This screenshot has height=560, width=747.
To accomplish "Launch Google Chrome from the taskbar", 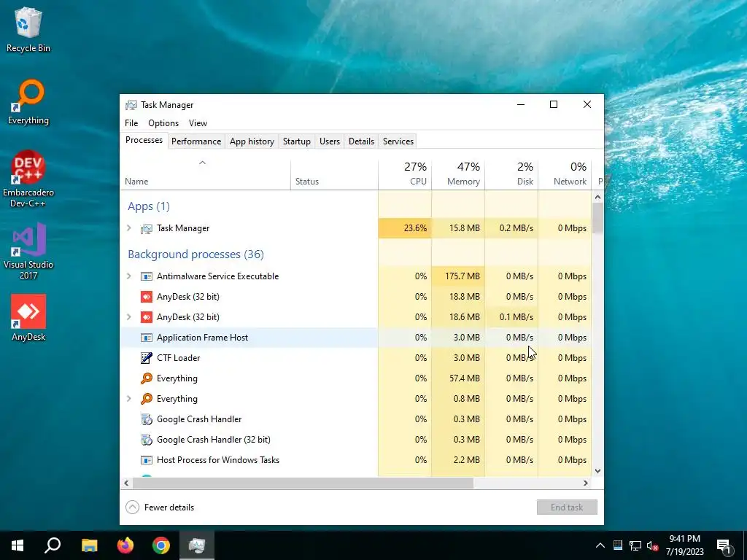I will point(161,545).
